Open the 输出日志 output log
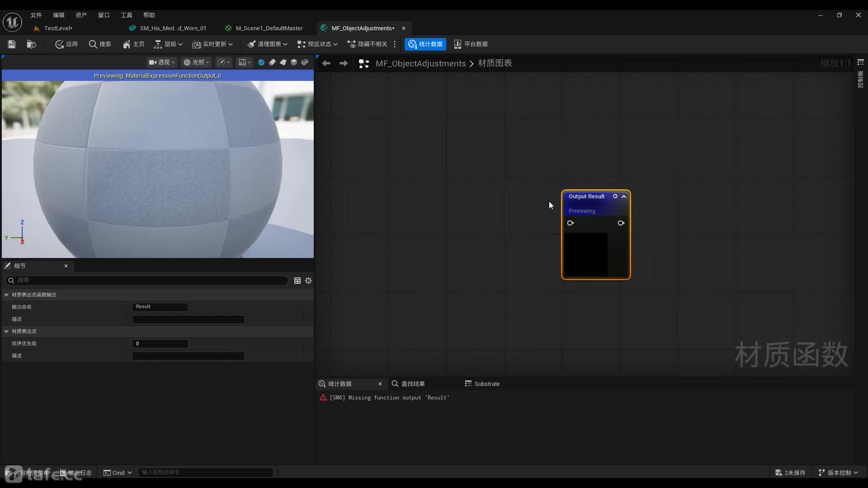This screenshot has height=488, width=868. 75,473
